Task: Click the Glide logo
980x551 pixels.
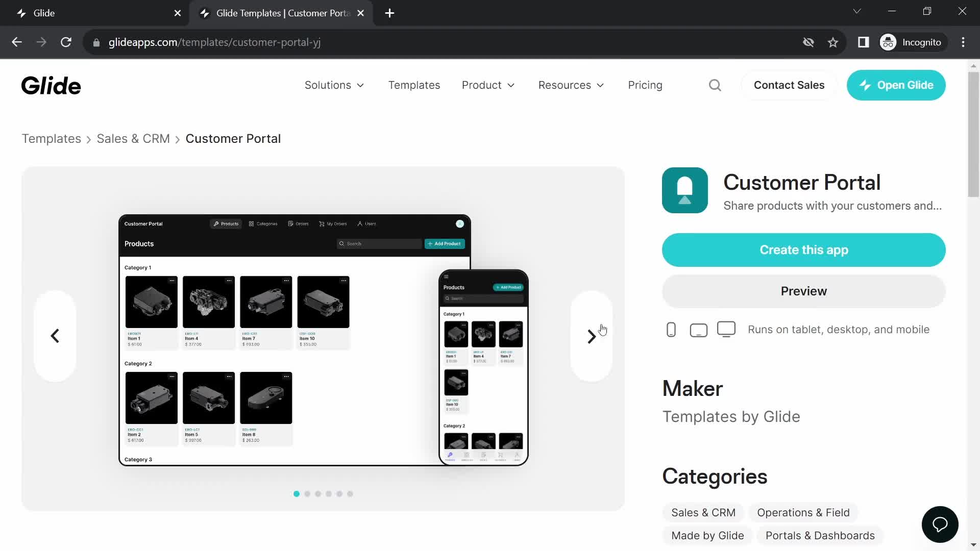Action: (51, 86)
